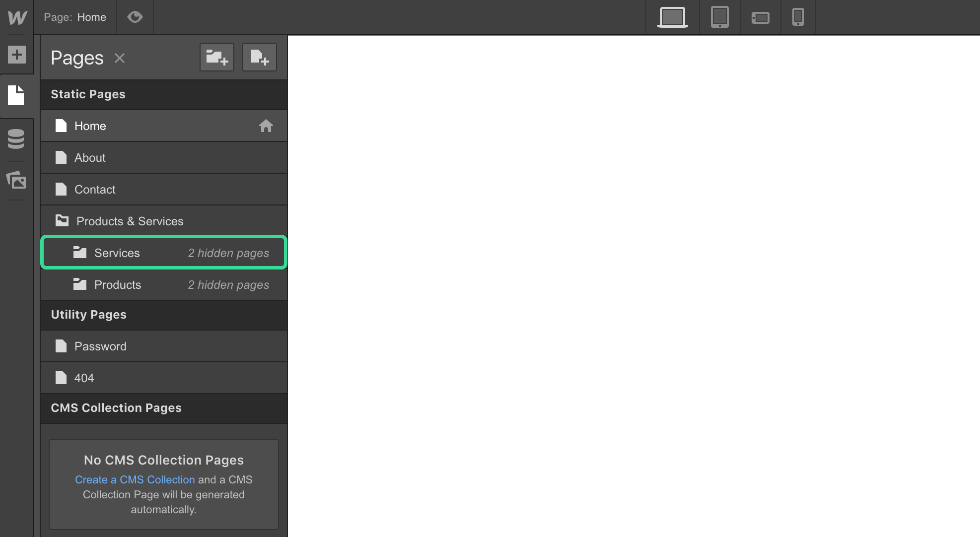The image size is (980, 537).
Task: Create a new page
Action: (x=259, y=57)
